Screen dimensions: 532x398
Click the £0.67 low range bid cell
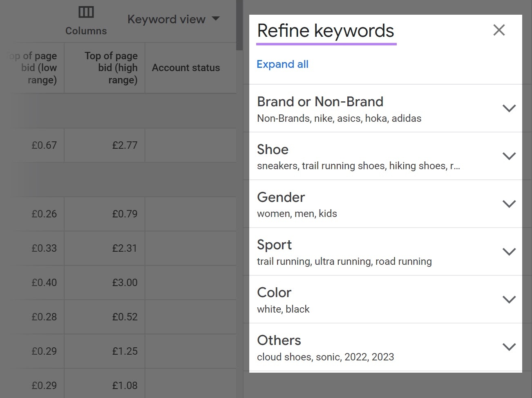pyautogui.click(x=44, y=145)
